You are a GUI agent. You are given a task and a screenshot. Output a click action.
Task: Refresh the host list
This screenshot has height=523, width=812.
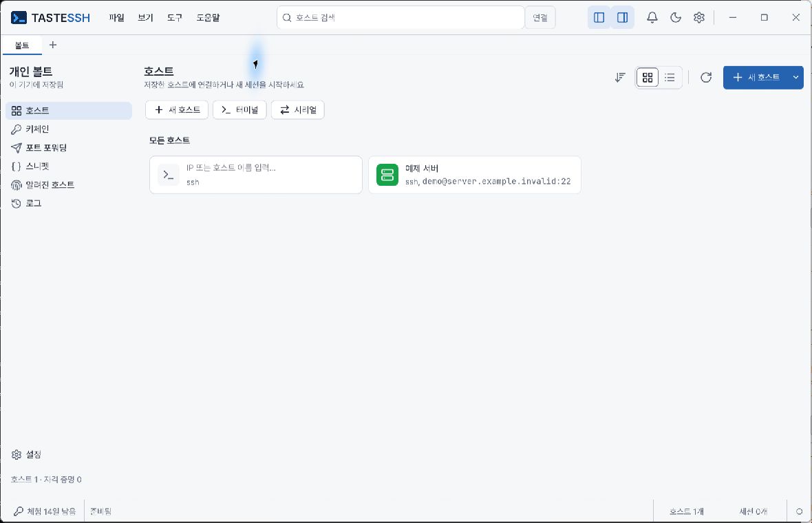tap(706, 78)
